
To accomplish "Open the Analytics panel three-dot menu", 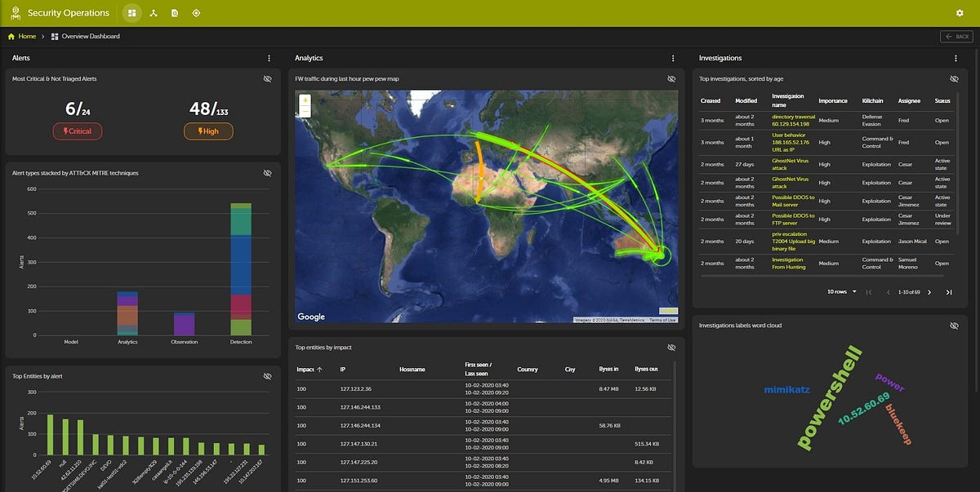I will (673, 58).
